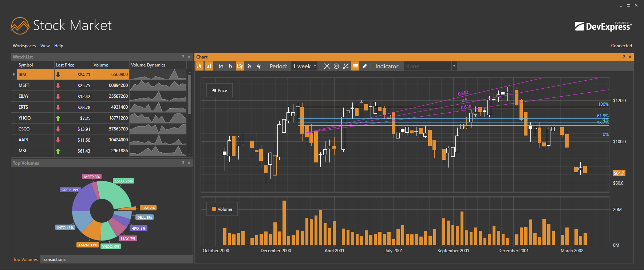Open the Indicator dropdown arrow
This screenshot has height=270, width=644.
[454, 66]
